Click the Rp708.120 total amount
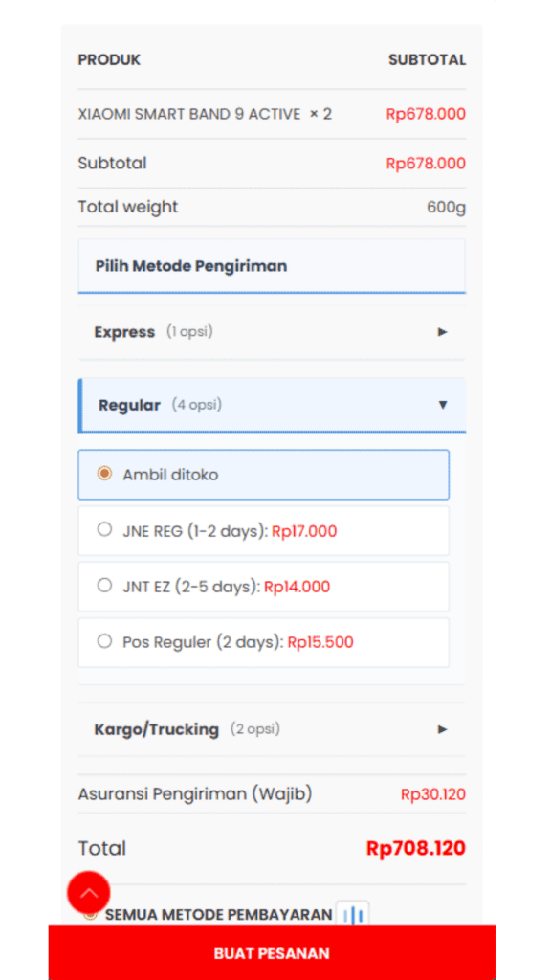The width and height of the screenshot is (551, 980). 415,848
